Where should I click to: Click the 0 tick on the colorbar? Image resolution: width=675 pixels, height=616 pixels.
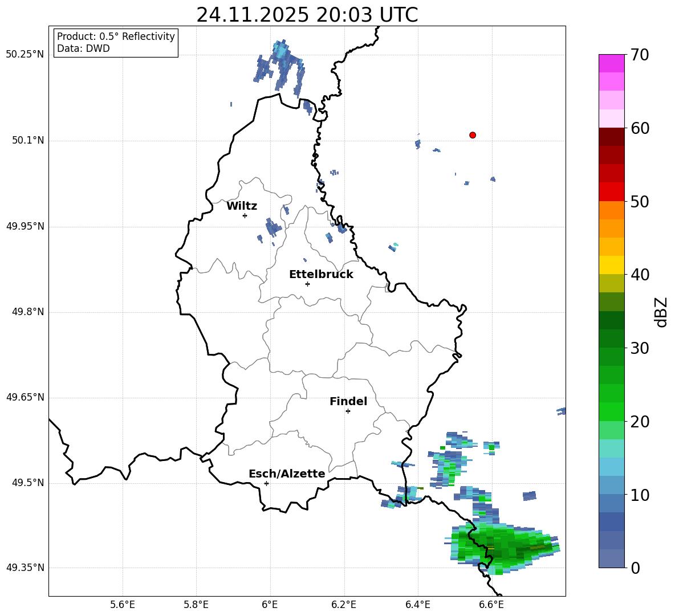click(635, 568)
